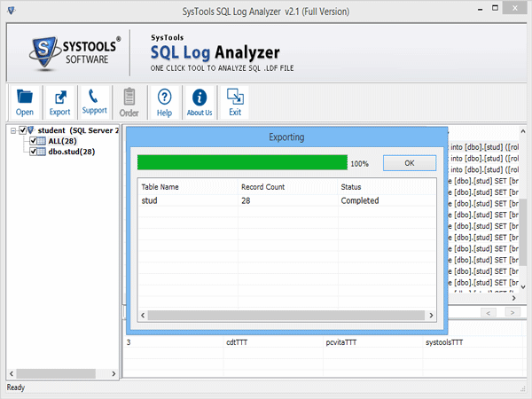Close the SQL Log Analyzer window
This screenshot has width=532, height=399.
tap(514, 8)
